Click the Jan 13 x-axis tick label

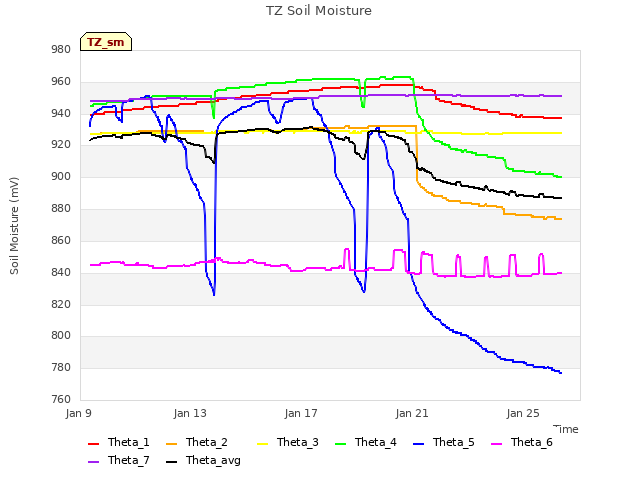(190, 413)
